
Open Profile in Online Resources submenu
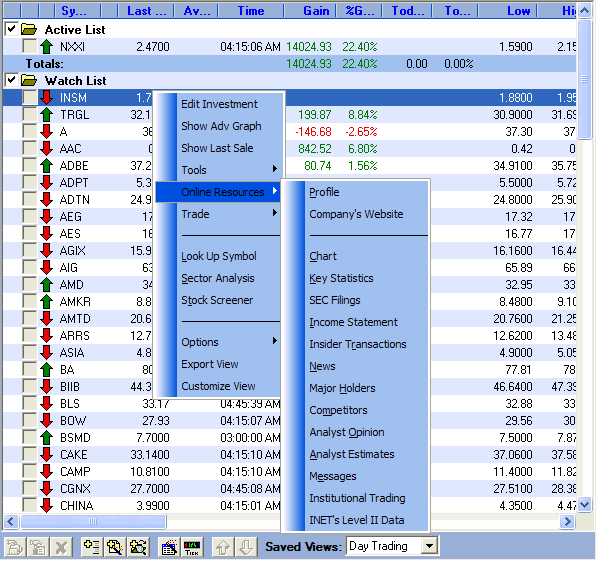[356, 192]
